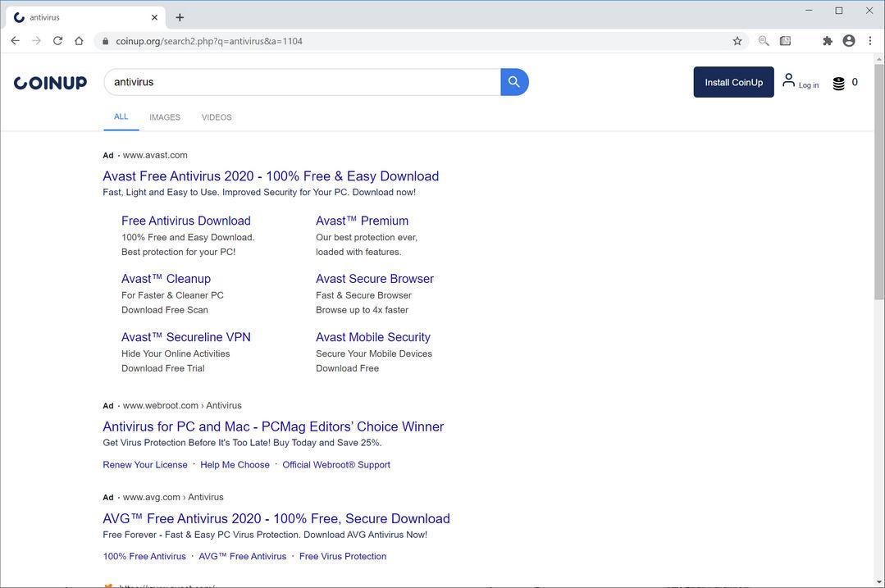Click the AVG™ Free Antivirus sublink
The width and height of the screenshot is (885, 588).
[x=243, y=556]
